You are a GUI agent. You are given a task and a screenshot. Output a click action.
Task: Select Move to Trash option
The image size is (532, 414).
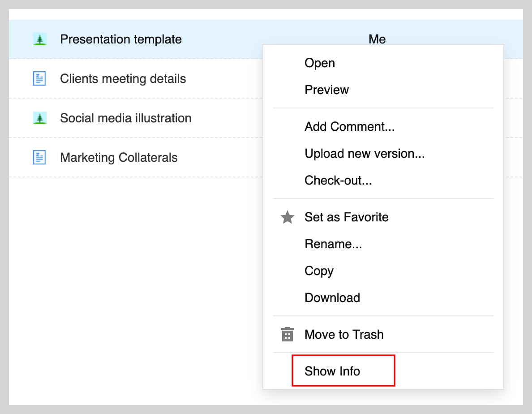(344, 334)
